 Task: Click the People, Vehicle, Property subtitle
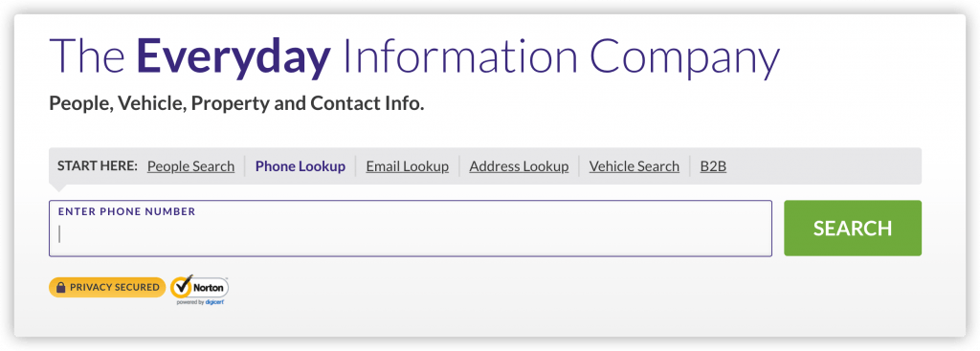[x=236, y=103]
